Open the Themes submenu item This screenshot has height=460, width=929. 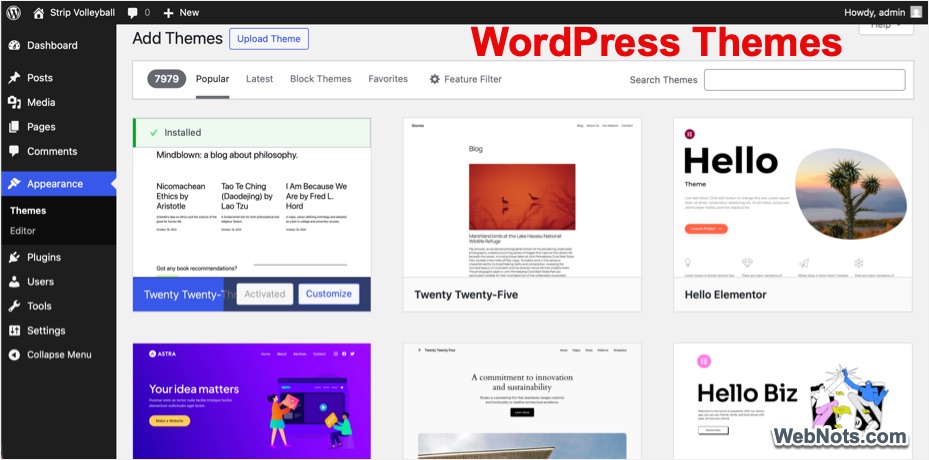(28, 210)
